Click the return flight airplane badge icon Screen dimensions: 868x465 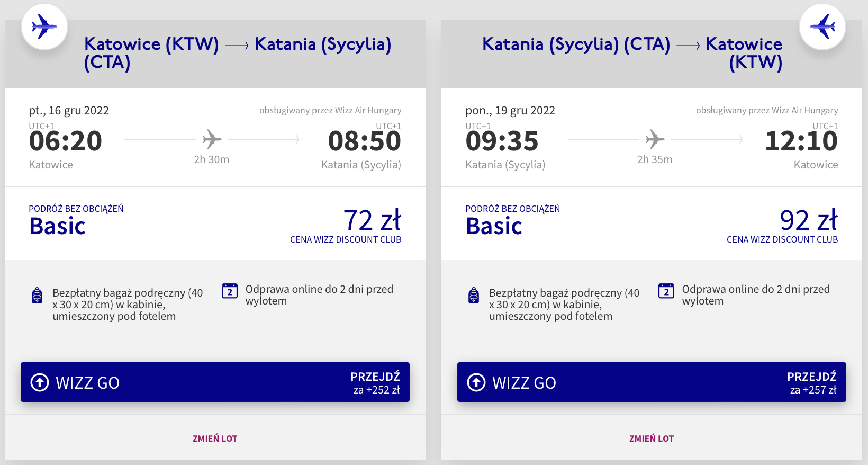pyautogui.click(x=822, y=26)
